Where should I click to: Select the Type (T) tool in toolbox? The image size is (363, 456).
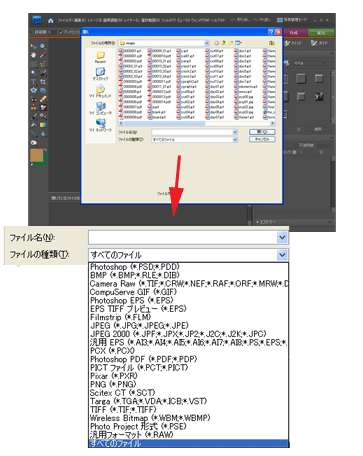pyautogui.click(x=33, y=82)
